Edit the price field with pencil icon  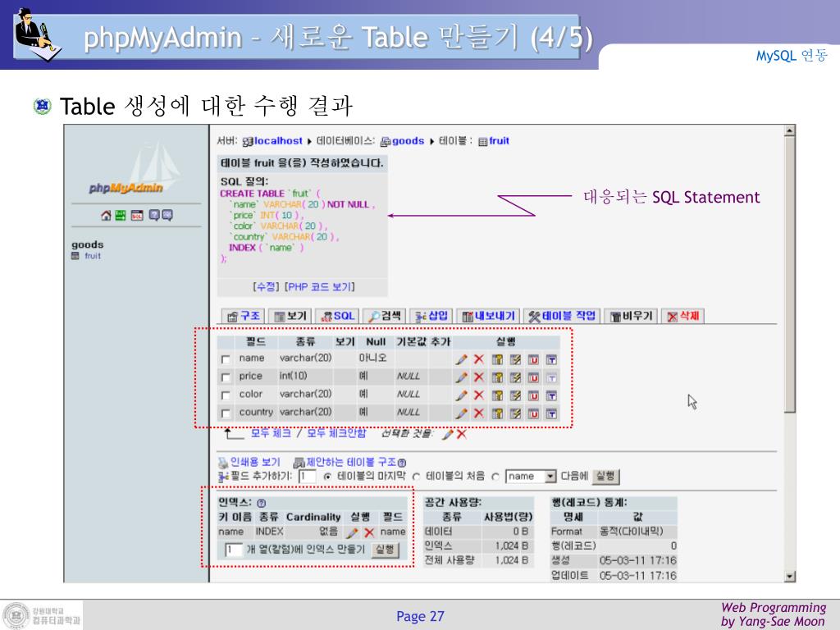(461, 377)
